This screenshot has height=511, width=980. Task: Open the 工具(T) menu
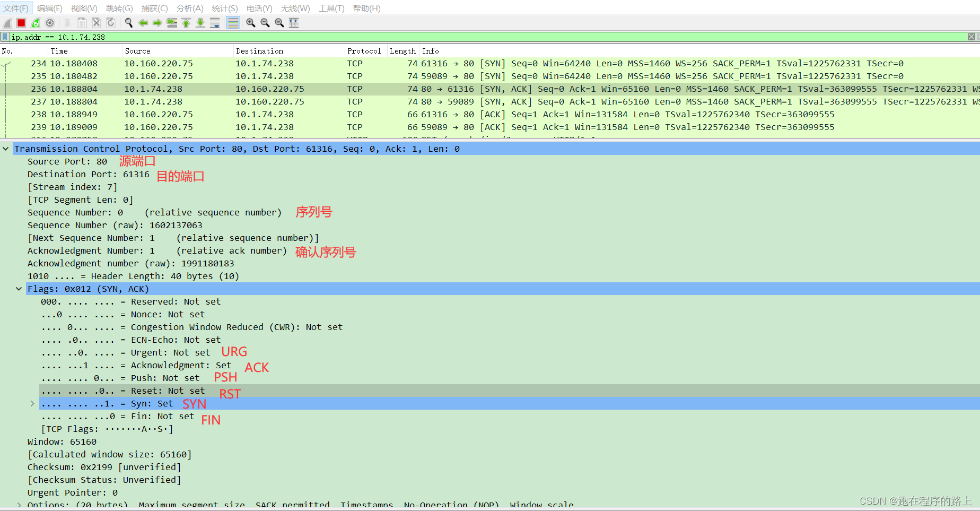(x=331, y=8)
